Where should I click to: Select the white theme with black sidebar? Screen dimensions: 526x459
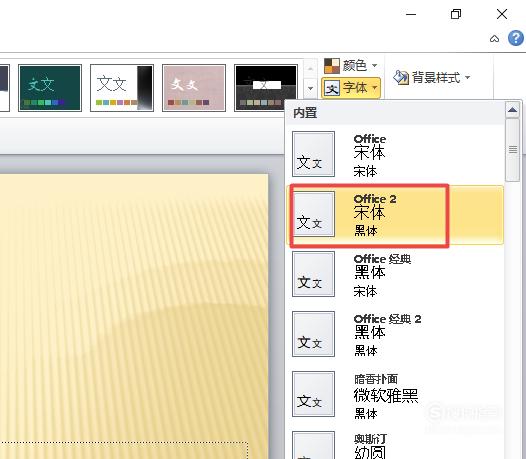122,88
